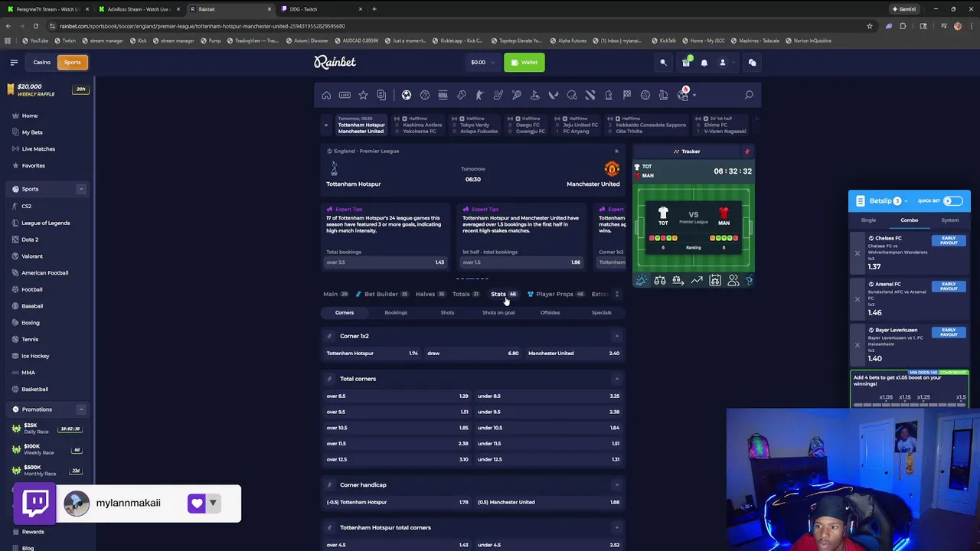Viewport: 980px width, 551px height.
Task: Switch to Sports mode
Action: [x=72, y=63]
